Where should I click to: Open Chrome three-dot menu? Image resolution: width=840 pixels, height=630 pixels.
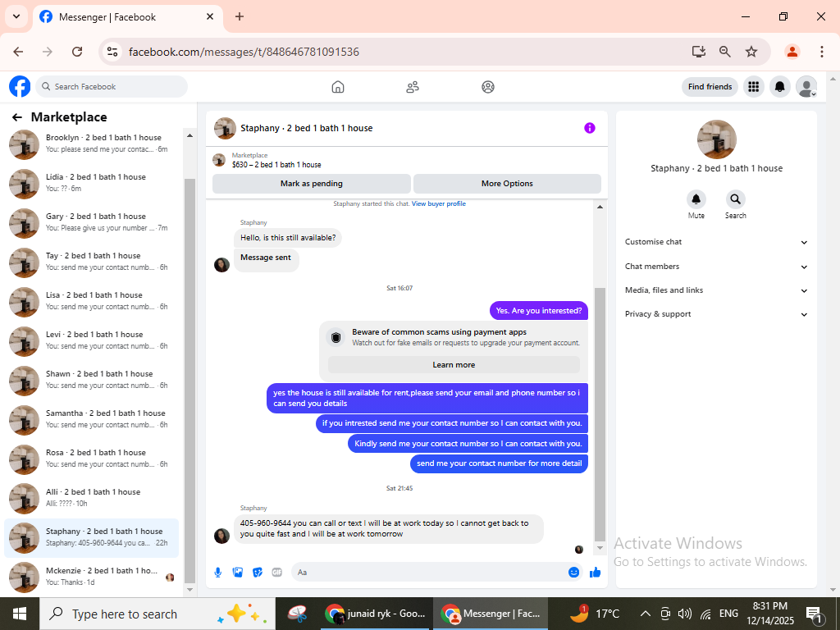coord(822,52)
